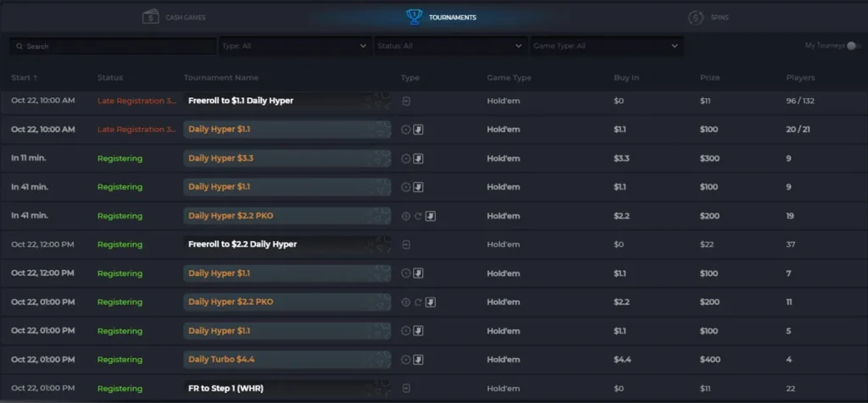
Task: Open the Daily Turbo $4.4 tournament
Action: click(287, 359)
